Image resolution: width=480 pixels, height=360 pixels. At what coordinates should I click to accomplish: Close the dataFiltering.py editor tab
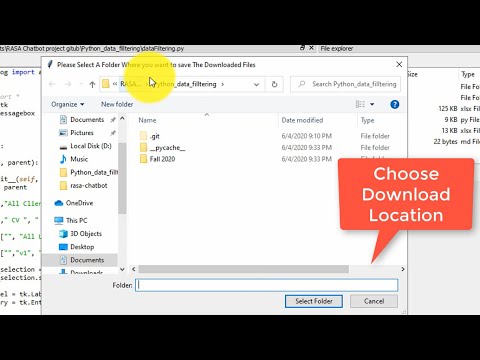[x=311, y=48]
